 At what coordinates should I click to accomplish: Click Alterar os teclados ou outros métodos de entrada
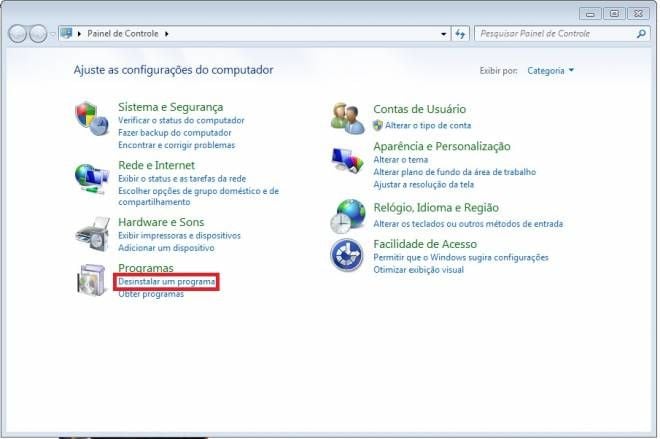pos(468,223)
